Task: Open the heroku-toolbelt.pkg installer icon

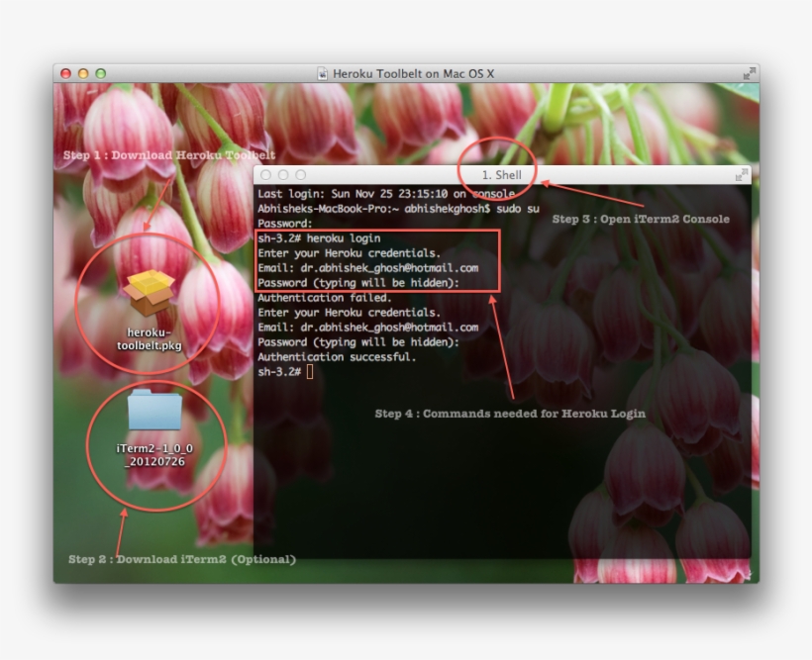Action: [150, 293]
